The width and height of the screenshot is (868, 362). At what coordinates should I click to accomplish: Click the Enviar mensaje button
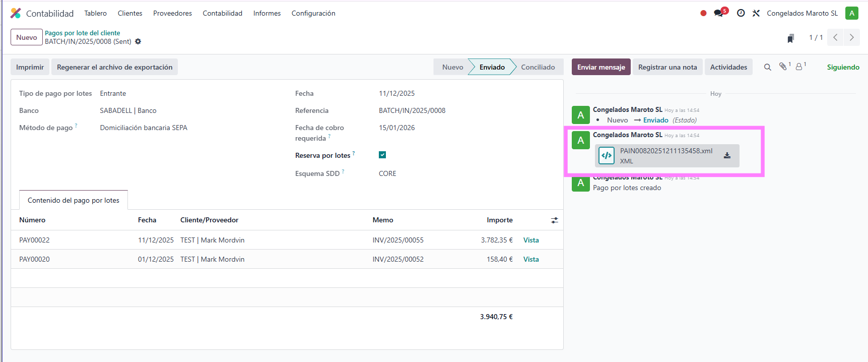coord(600,67)
